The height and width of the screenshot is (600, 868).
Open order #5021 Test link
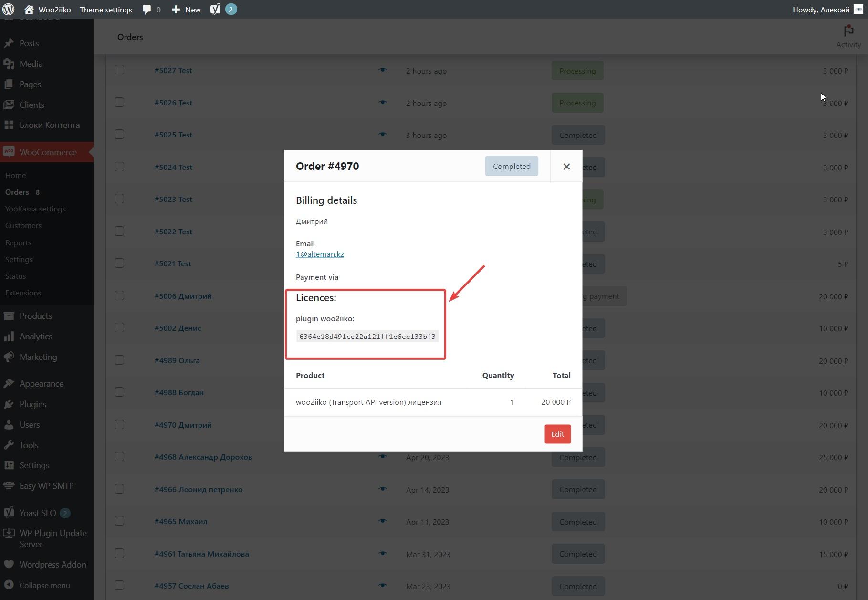pyautogui.click(x=173, y=263)
